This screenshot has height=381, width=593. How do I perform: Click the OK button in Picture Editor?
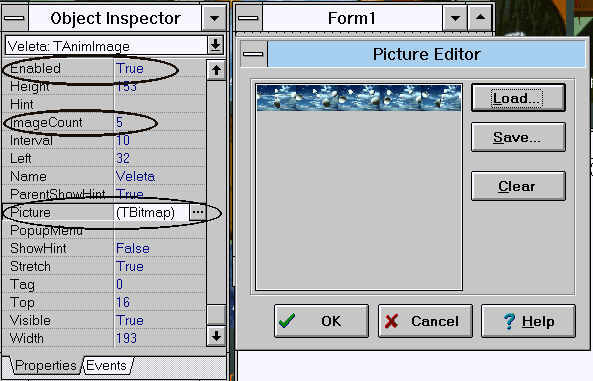(321, 321)
